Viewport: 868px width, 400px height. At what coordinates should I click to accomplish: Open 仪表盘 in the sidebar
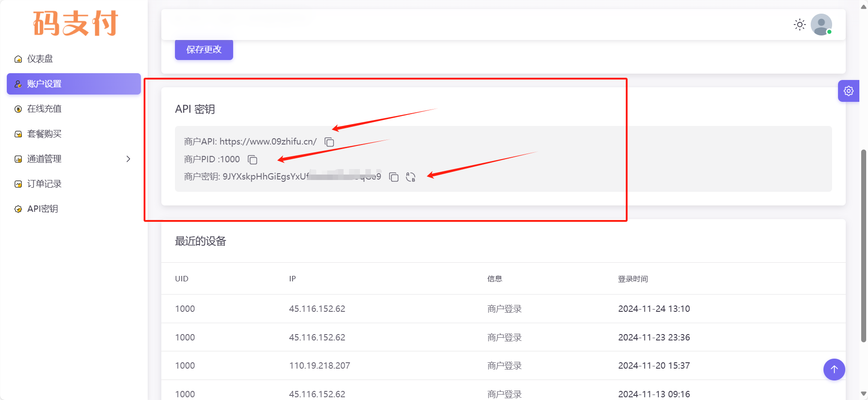40,59
